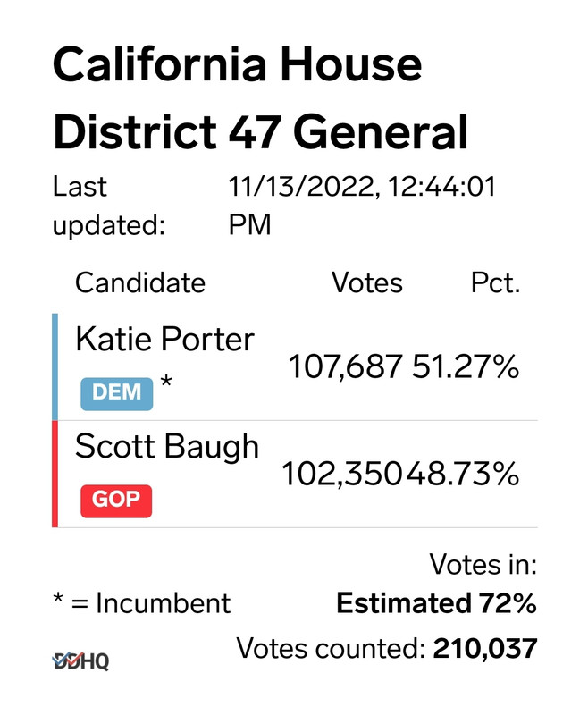Click Scott Baugh's 102,350 vote count
This screenshot has height=715, width=588.
click(x=342, y=474)
